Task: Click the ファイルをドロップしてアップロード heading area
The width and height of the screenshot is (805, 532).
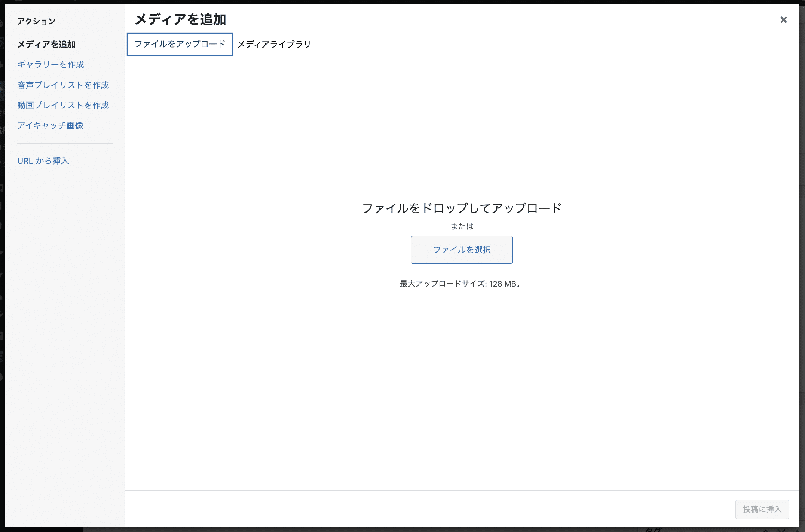Action: pyautogui.click(x=462, y=208)
